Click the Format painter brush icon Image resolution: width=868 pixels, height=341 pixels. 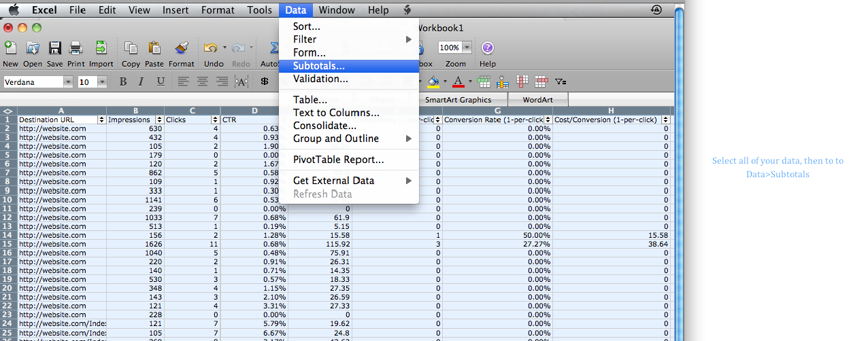pyautogui.click(x=181, y=48)
